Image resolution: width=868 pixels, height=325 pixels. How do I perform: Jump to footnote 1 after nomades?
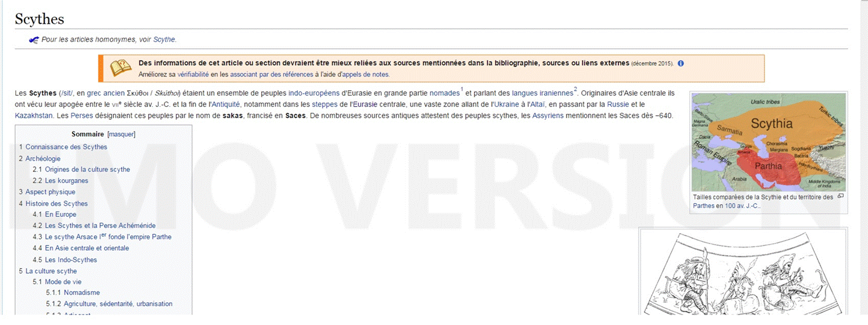click(x=462, y=90)
